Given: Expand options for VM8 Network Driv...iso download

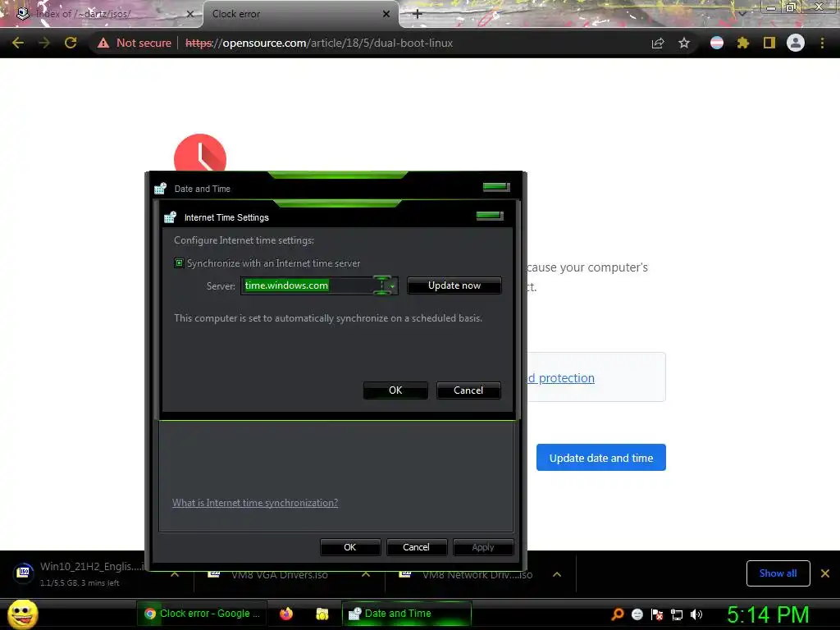Looking at the screenshot, I should 557,573.
